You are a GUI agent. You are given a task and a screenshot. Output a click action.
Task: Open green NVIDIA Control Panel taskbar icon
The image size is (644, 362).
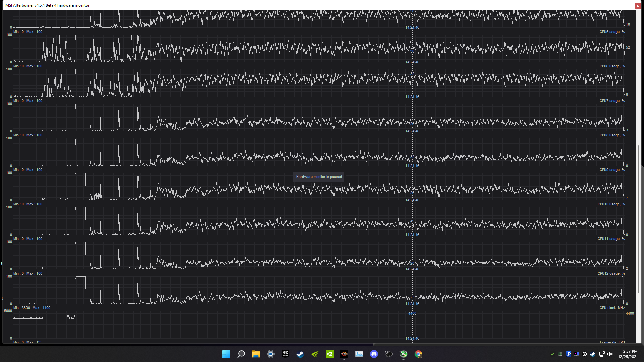(329, 354)
